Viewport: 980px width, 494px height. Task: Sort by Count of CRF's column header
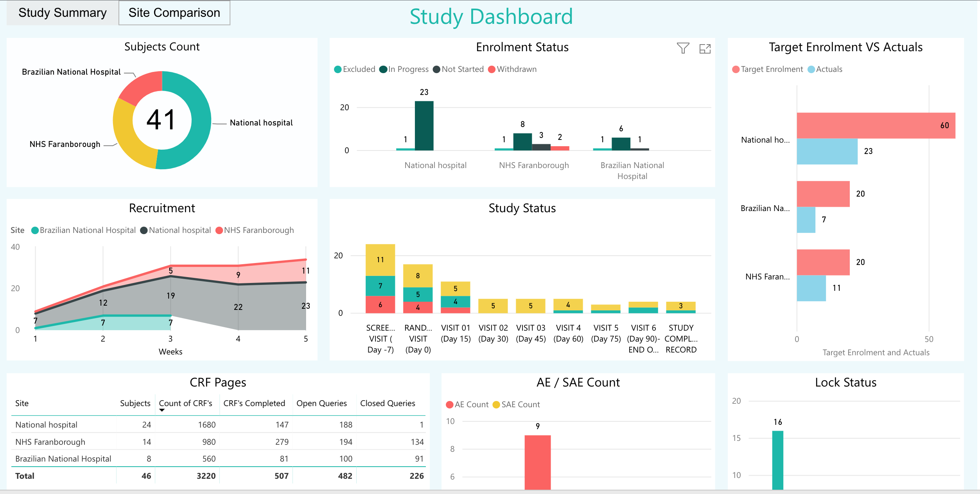click(185, 403)
